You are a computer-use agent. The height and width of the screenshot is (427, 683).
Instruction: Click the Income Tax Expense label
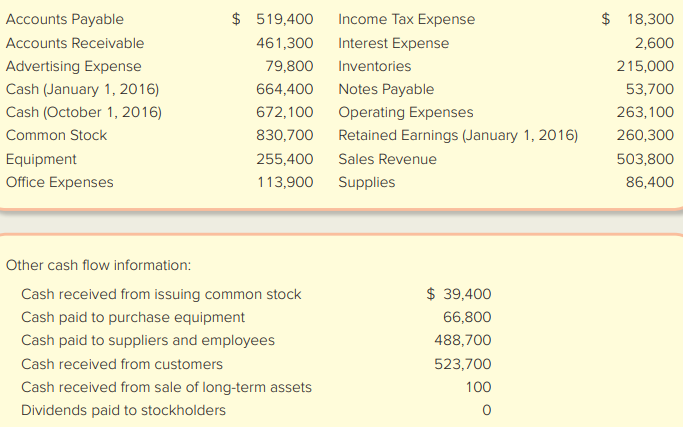[x=407, y=19]
